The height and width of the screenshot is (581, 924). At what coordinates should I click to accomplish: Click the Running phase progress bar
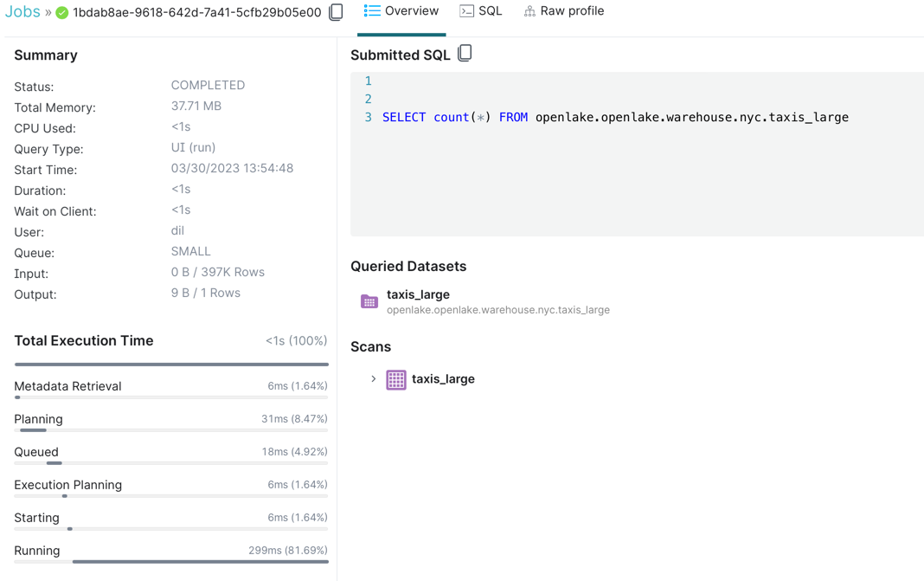(200, 562)
